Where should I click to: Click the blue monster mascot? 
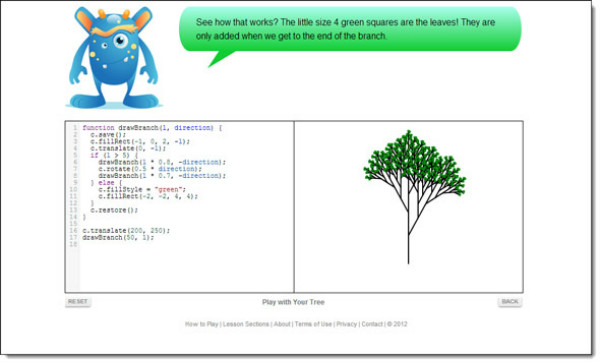[x=114, y=57]
